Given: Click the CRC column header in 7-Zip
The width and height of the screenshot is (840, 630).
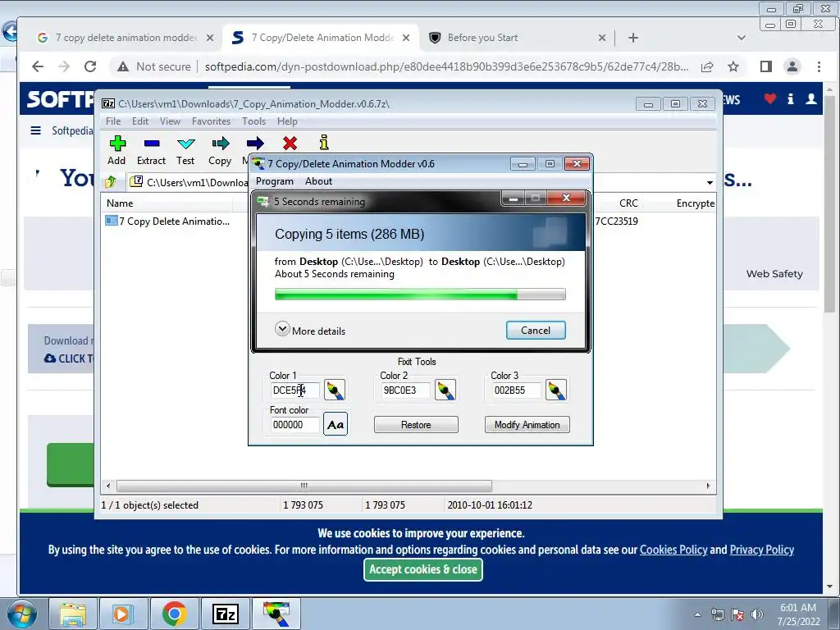Looking at the screenshot, I should 628,203.
